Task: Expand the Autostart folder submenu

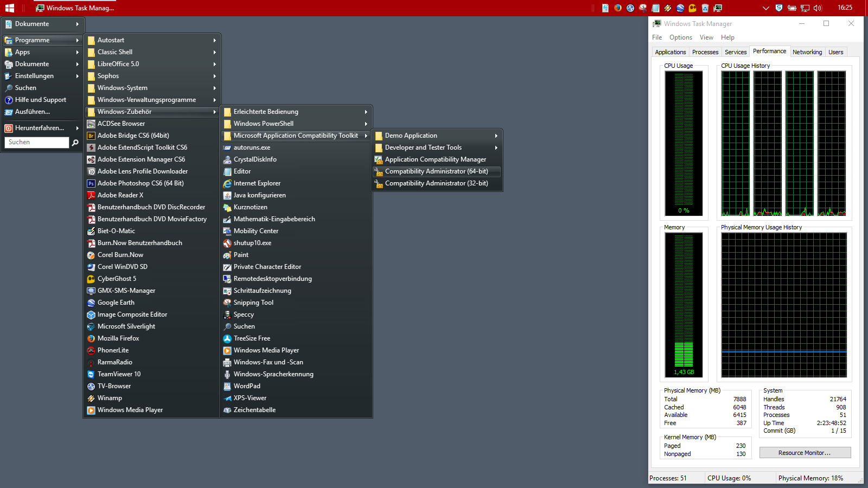Action: pyautogui.click(x=152, y=40)
